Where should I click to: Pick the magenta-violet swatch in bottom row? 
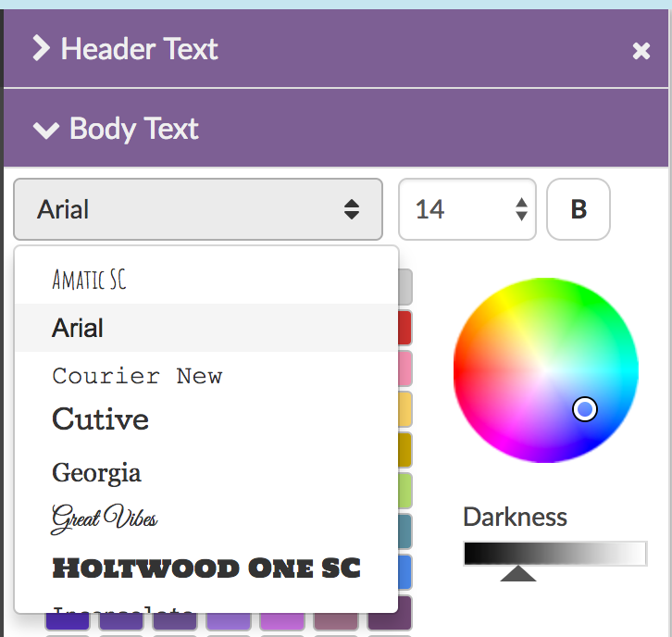click(x=282, y=621)
